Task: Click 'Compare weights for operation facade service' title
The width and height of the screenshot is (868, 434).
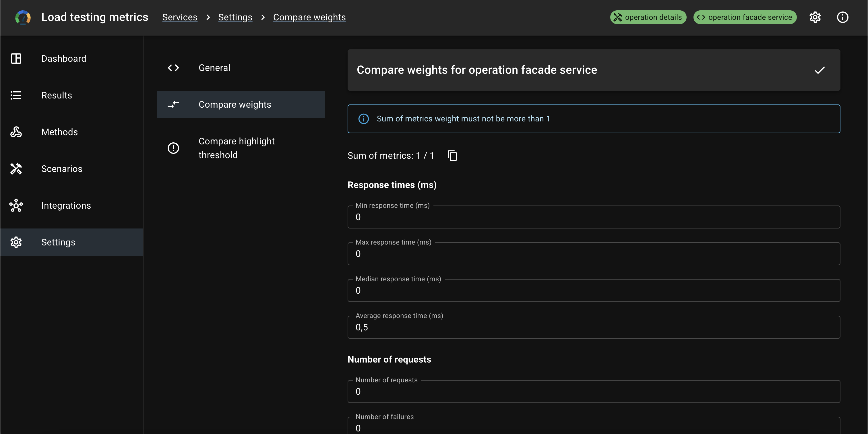Action: point(476,70)
